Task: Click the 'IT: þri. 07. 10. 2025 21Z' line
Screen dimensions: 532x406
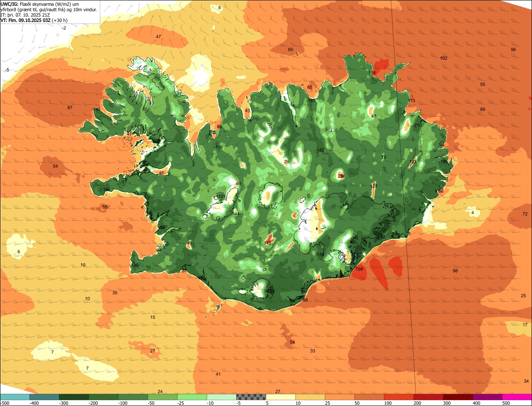Action: click(x=25, y=15)
